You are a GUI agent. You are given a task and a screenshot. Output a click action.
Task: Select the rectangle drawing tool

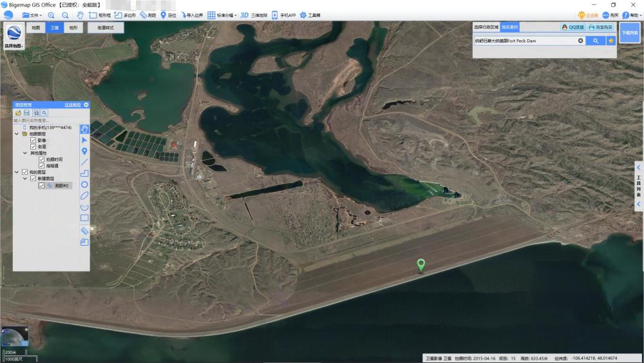point(84,218)
